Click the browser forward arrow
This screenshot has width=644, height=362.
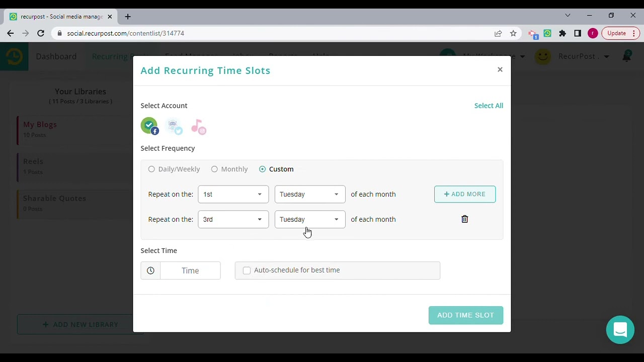coord(26,33)
